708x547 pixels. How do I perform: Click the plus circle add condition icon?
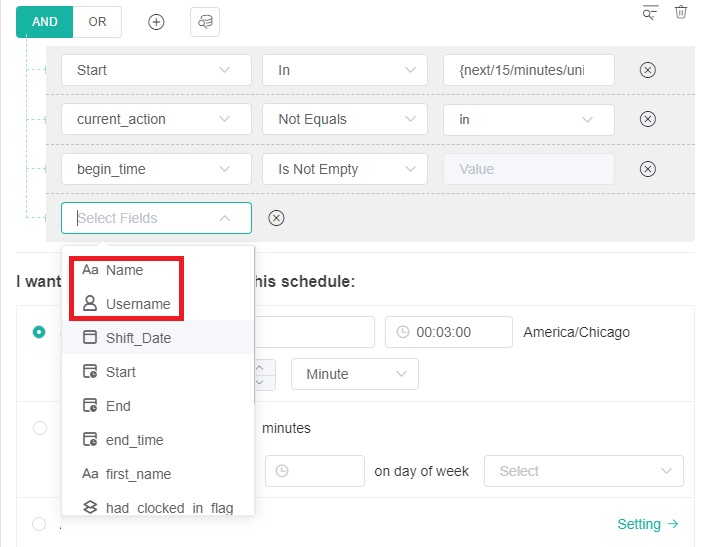pos(156,22)
